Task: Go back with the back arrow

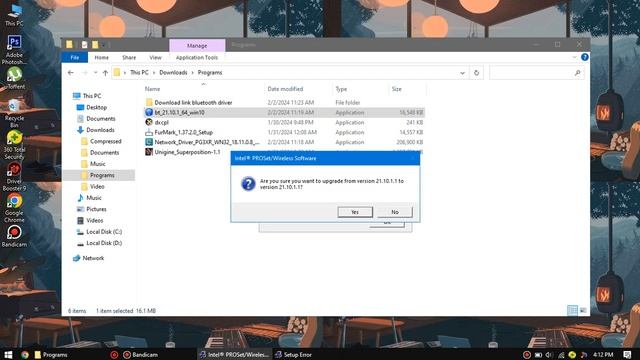Action: [x=71, y=73]
